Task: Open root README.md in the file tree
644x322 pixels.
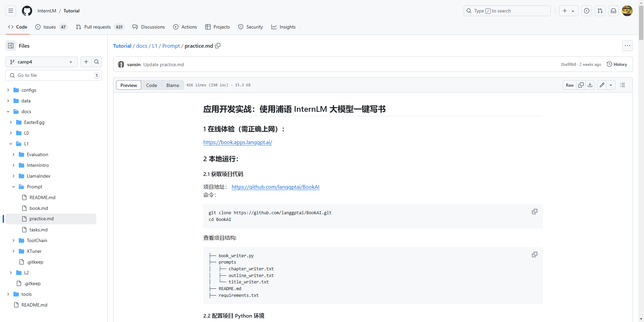Action: tap(34, 305)
